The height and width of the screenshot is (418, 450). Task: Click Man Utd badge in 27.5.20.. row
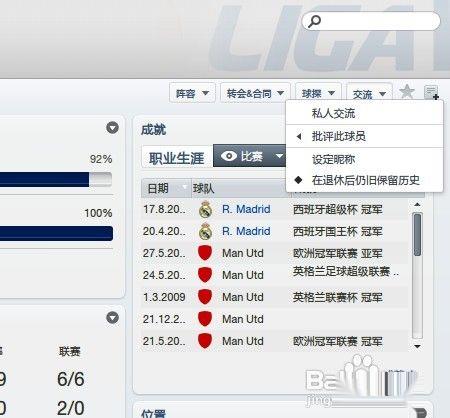click(205, 253)
